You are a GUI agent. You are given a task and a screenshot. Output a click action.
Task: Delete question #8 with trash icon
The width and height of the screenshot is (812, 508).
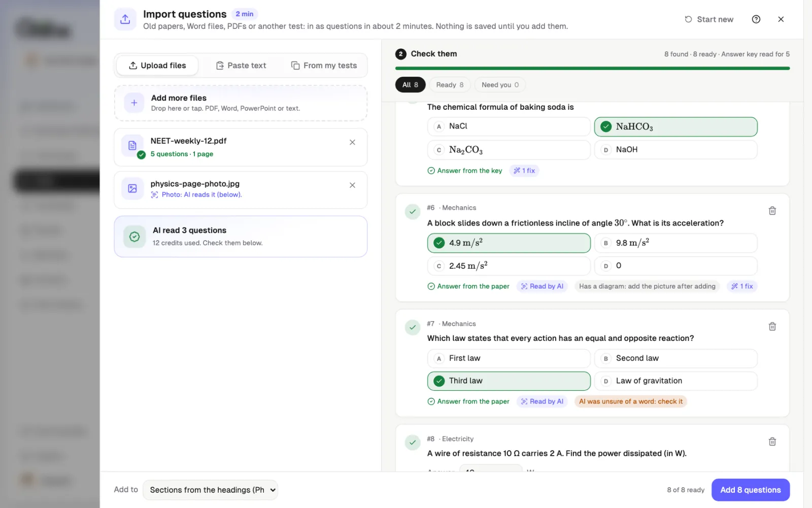[x=772, y=442]
